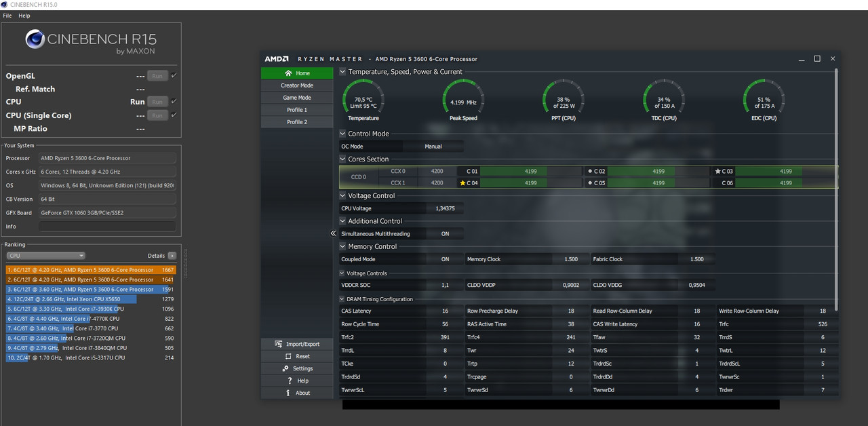This screenshot has height=426, width=868.
Task: Click the Peak Speed gauge
Action: point(463,100)
